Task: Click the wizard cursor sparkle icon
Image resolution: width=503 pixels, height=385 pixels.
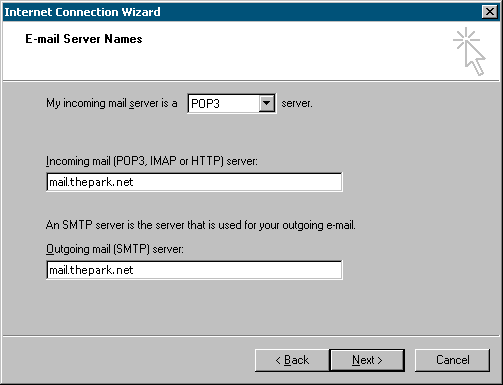Action: pyautogui.click(x=469, y=51)
